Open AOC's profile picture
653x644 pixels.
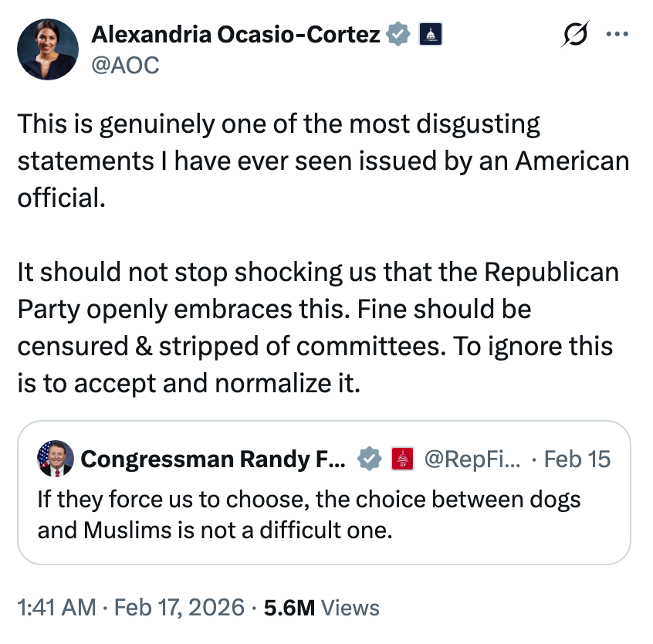[x=47, y=49]
